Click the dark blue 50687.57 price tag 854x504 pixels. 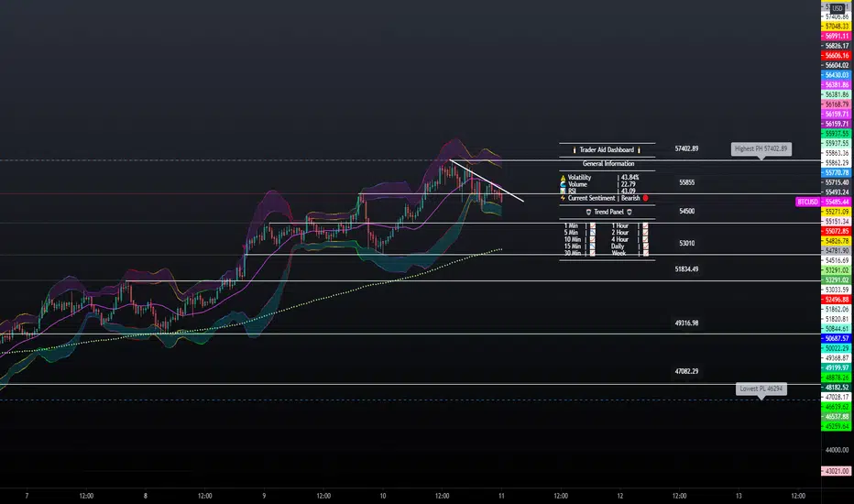coord(837,338)
